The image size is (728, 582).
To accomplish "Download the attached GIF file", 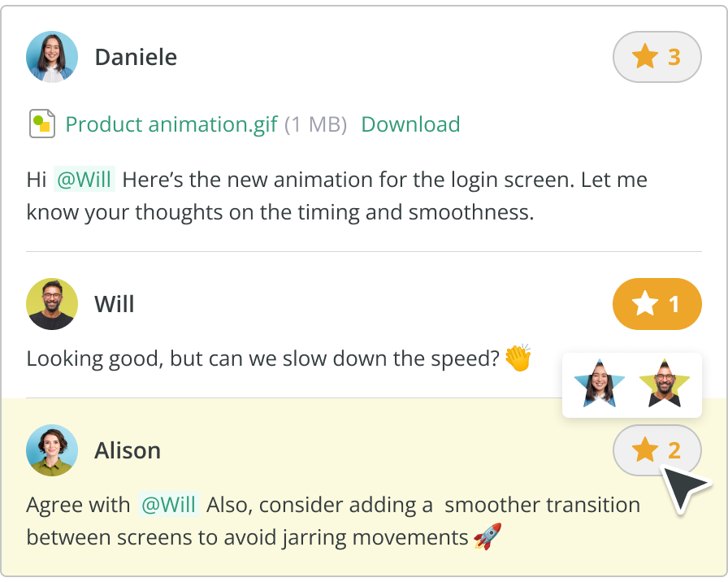I will pyautogui.click(x=410, y=124).
